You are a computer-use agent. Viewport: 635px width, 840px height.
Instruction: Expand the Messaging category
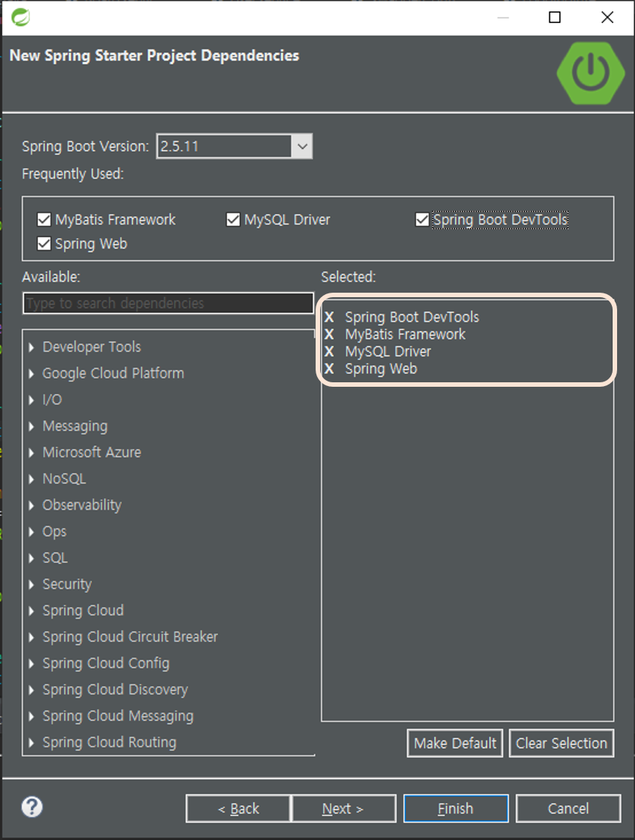point(31,426)
